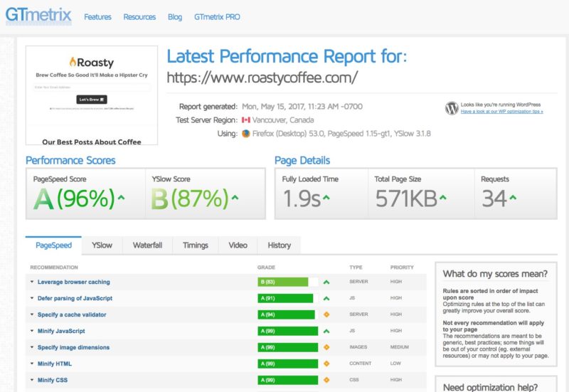
Task: Click IMAGES type label
Action: coord(358,347)
